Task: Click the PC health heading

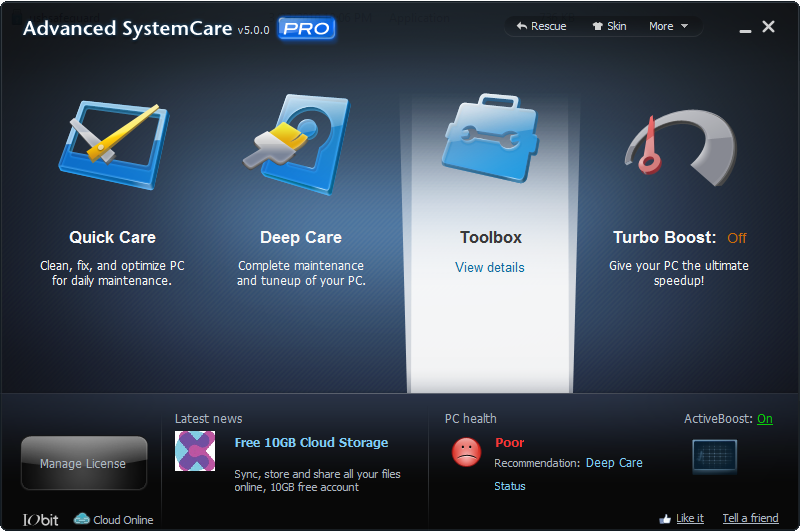Action: (x=470, y=419)
